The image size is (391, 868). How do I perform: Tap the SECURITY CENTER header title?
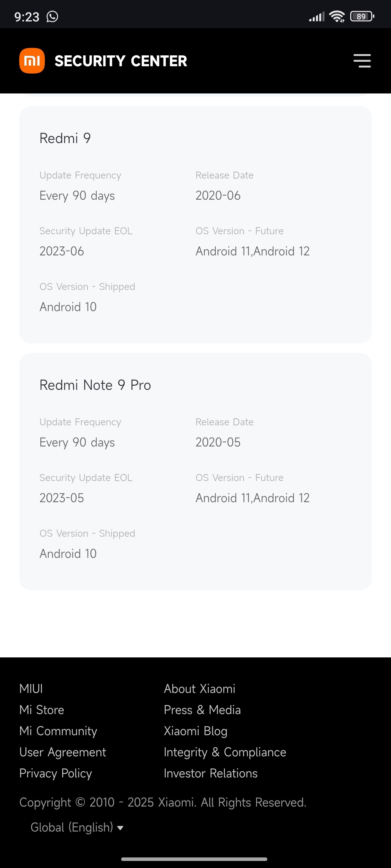click(x=121, y=61)
